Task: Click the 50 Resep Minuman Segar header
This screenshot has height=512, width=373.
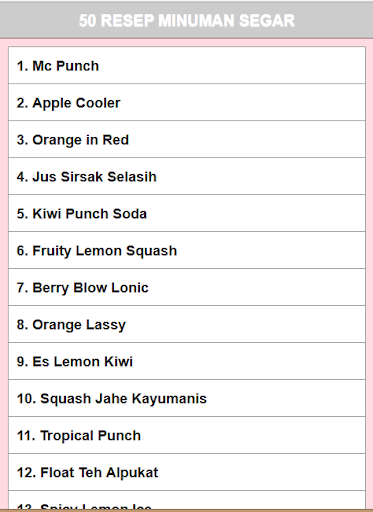Action: 187,20
